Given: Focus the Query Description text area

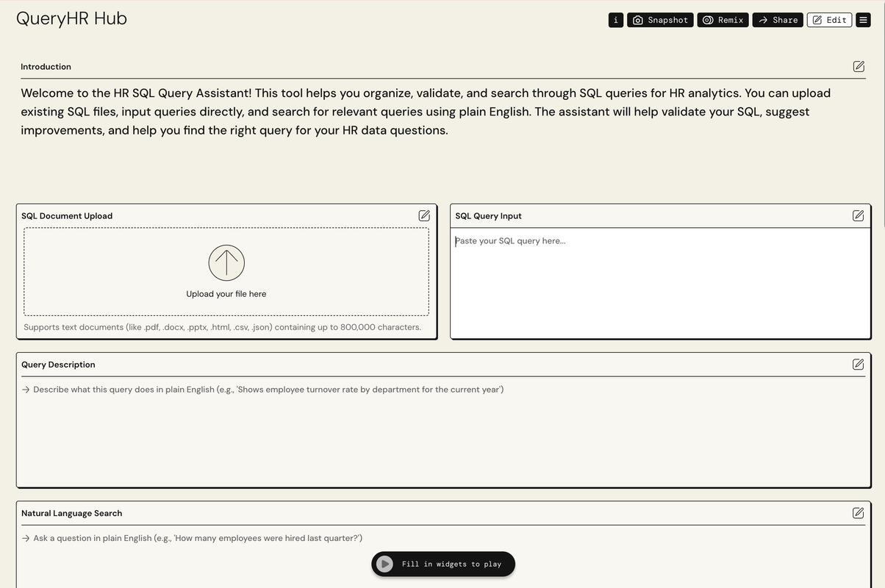Looking at the screenshot, I should [x=443, y=432].
